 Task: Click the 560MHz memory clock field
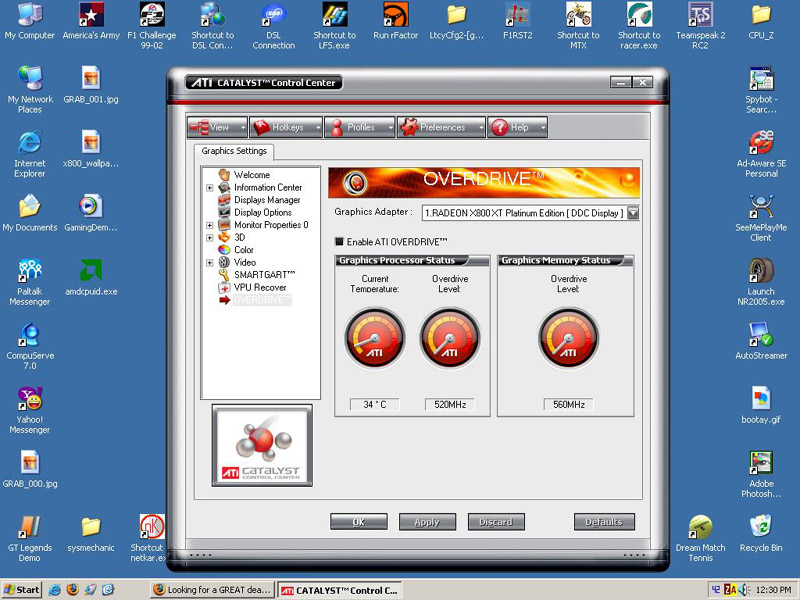click(x=568, y=404)
